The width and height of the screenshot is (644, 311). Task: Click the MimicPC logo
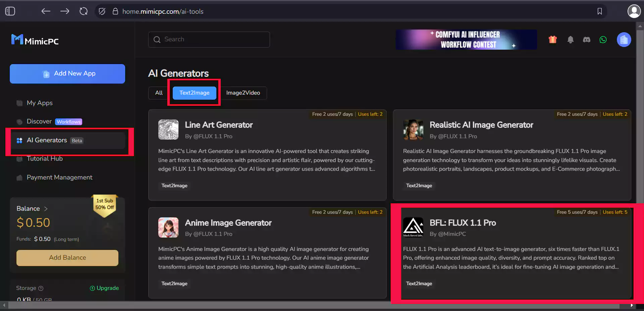click(35, 40)
